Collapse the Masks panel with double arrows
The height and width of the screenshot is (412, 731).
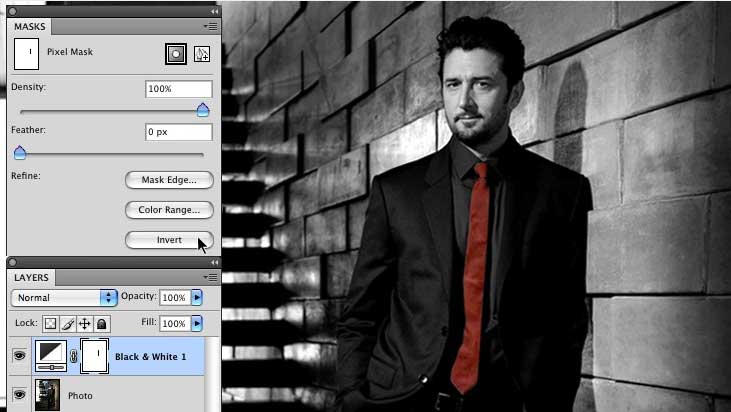coord(214,11)
